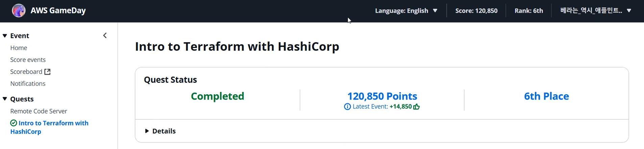This screenshot has width=644, height=149.
Task: Select the Remote Code Server quest
Action: tap(39, 111)
